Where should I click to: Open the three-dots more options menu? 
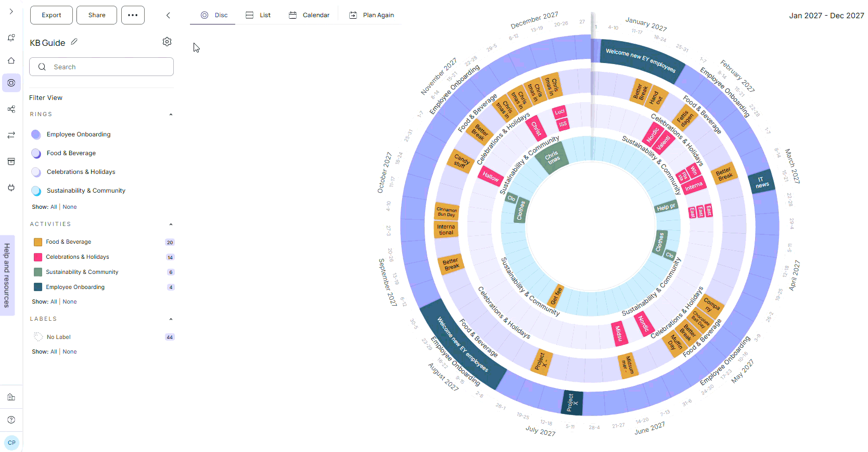pyautogui.click(x=133, y=15)
